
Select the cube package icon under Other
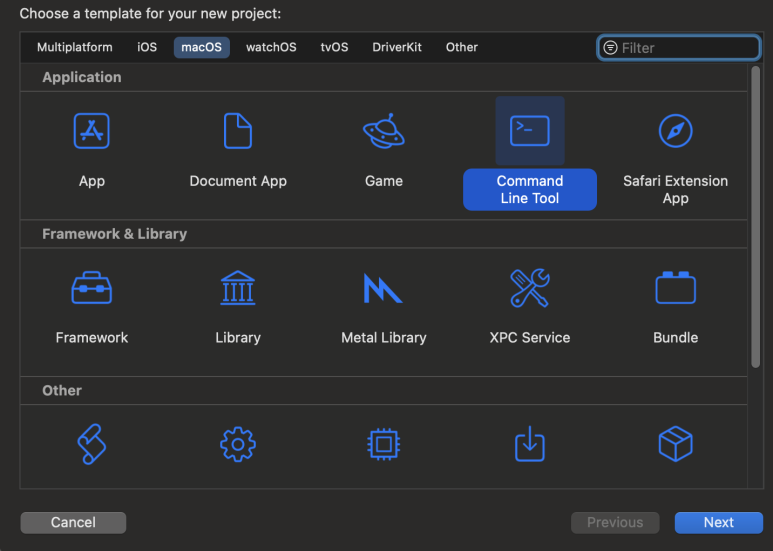[x=675, y=444]
